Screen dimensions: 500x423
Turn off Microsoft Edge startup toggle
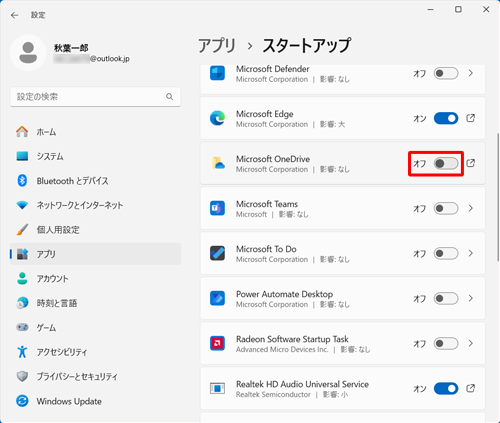point(446,118)
